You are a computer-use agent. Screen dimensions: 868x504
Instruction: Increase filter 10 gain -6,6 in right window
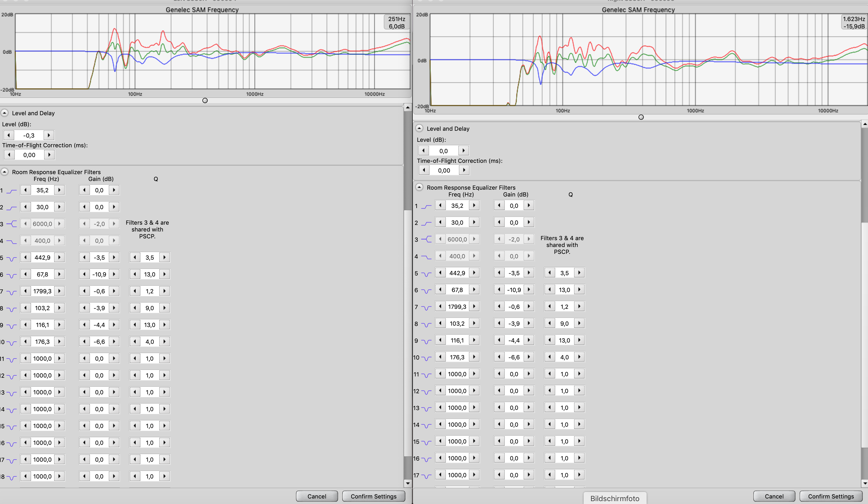[x=529, y=357]
